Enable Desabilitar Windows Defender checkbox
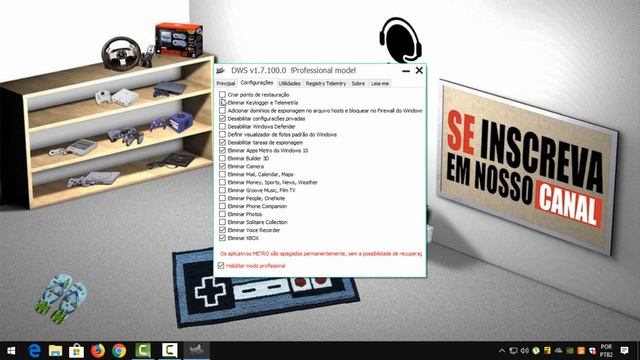This screenshot has width=640, height=360. pos(222,127)
